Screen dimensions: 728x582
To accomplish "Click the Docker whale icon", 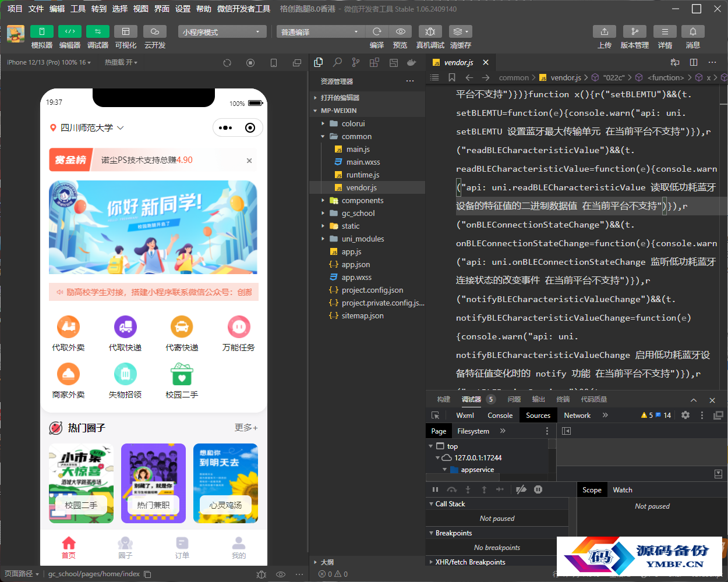I will click(412, 62).
